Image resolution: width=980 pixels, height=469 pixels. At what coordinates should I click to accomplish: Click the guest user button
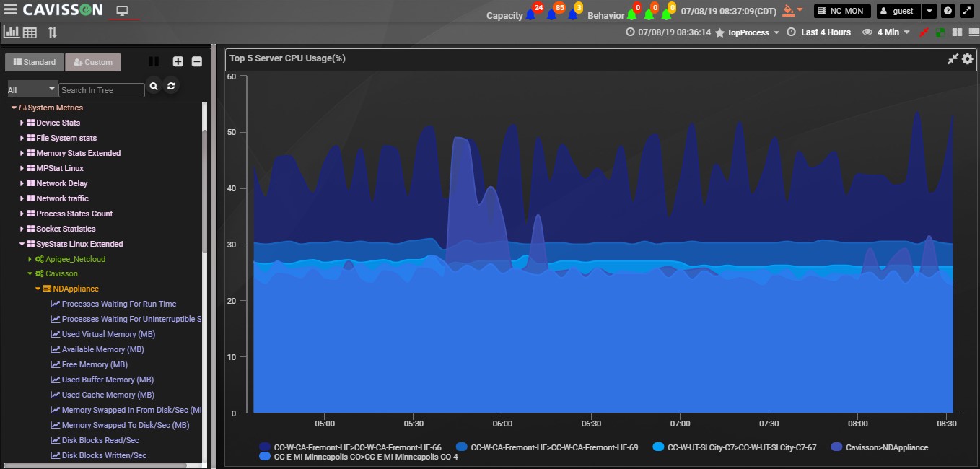[899, 11]
